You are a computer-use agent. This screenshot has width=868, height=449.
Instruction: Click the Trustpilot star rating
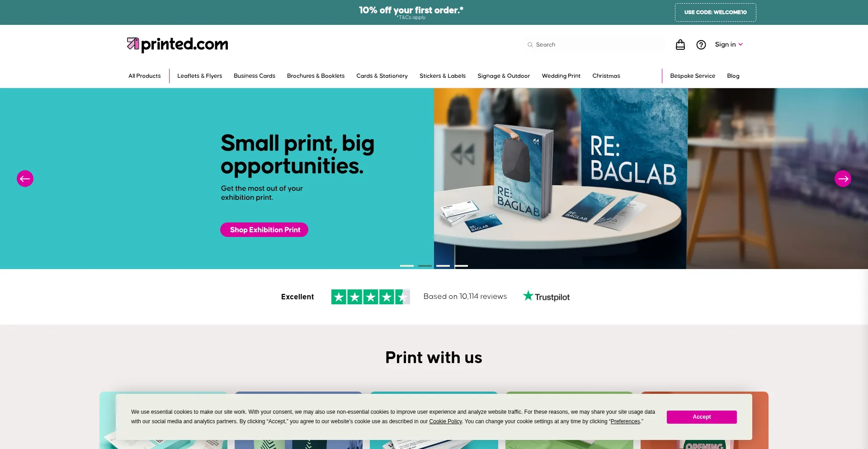coord(370,297)
